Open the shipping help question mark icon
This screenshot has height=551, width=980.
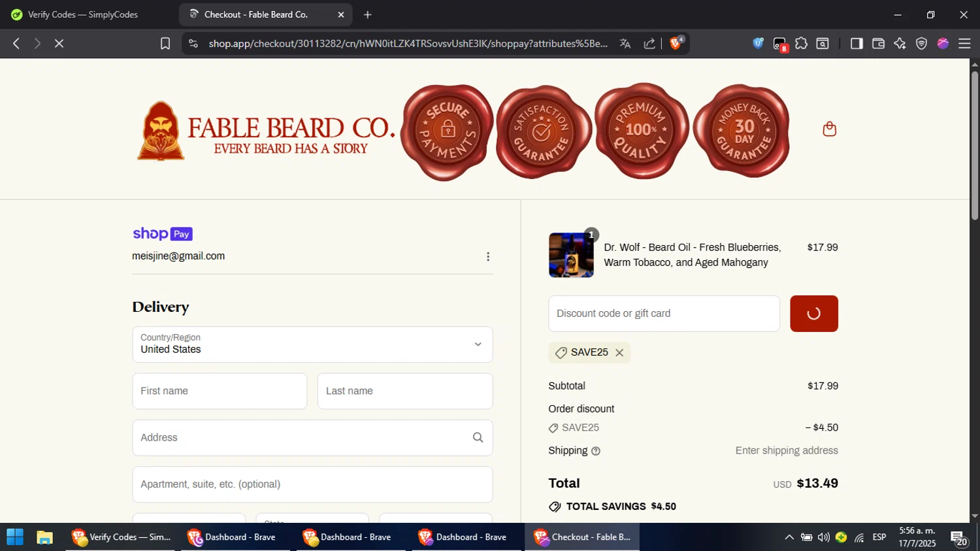point(596,451)
